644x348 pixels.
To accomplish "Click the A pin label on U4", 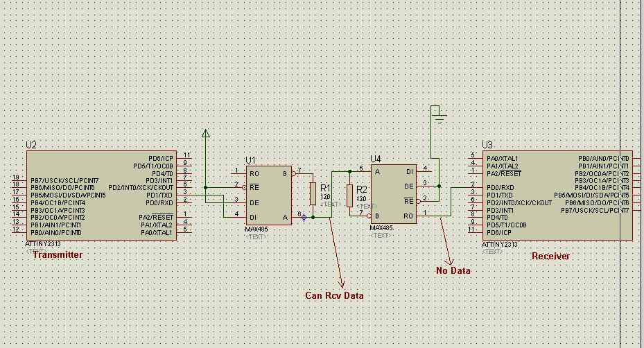I will coord(377,172).
